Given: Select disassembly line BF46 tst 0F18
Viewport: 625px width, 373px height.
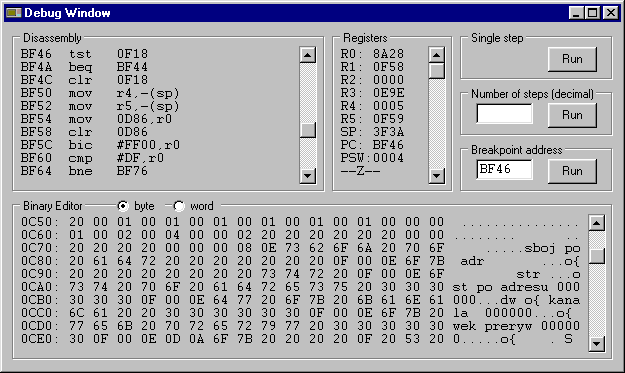Looking at the screenshot, I should click(85, 54).
